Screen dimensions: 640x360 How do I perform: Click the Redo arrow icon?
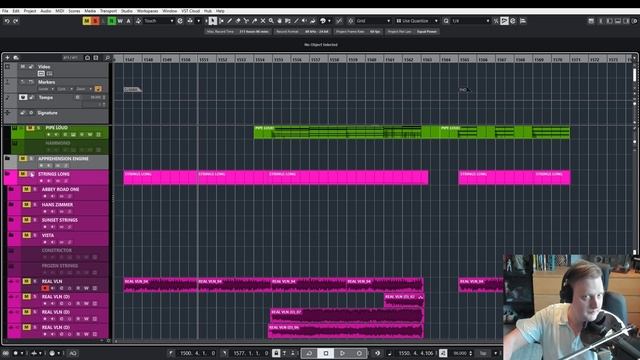(x=16, y=21)
